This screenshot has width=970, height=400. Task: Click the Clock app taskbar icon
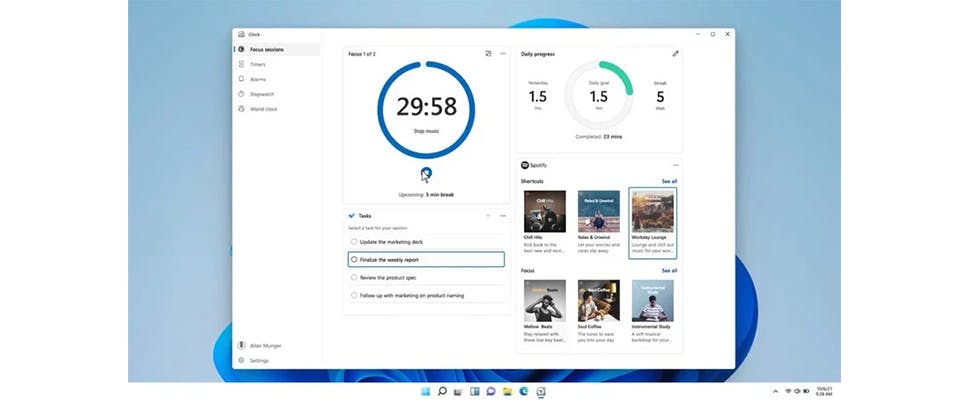[x=541, y=391]
